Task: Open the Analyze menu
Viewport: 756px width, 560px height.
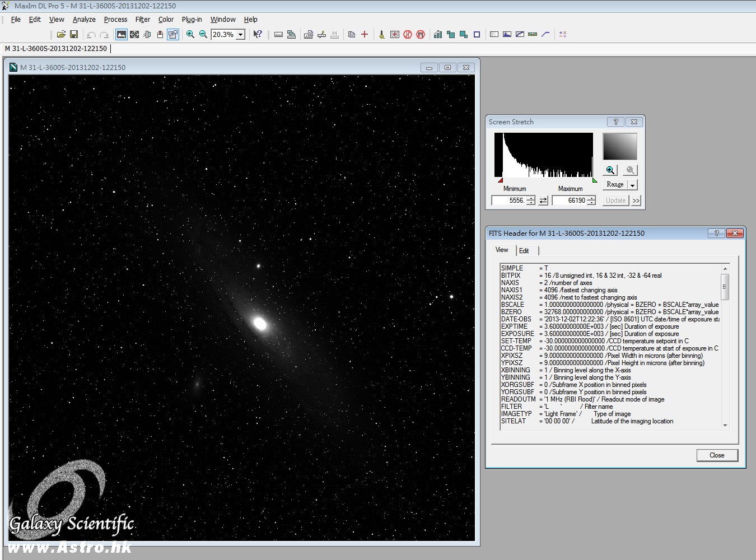Action: point(84,20)
